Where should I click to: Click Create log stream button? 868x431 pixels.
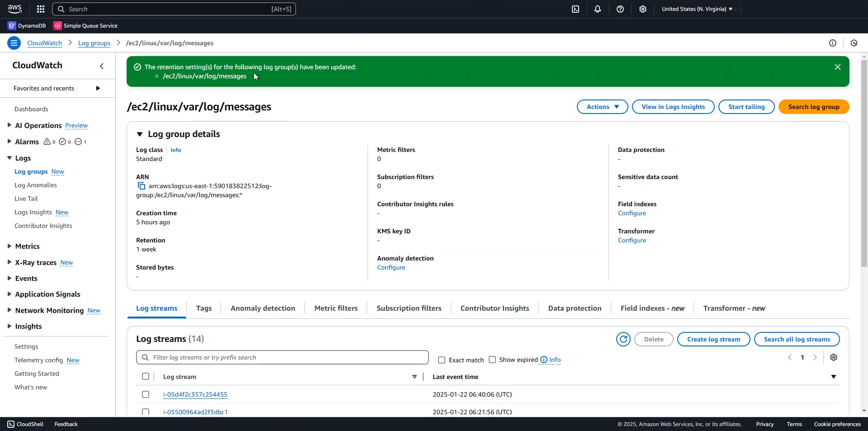(713, 339)
